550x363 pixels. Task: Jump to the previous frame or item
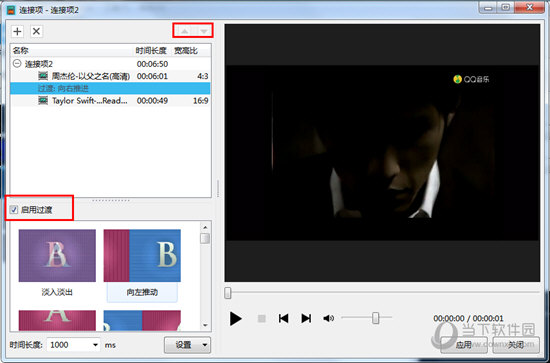pyautogui.click(x=283, y=318)
